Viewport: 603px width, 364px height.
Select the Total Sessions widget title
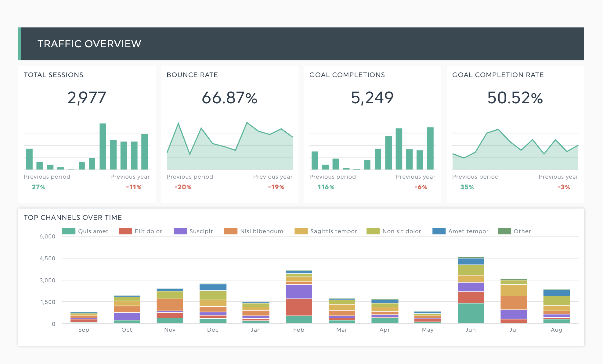53,75
